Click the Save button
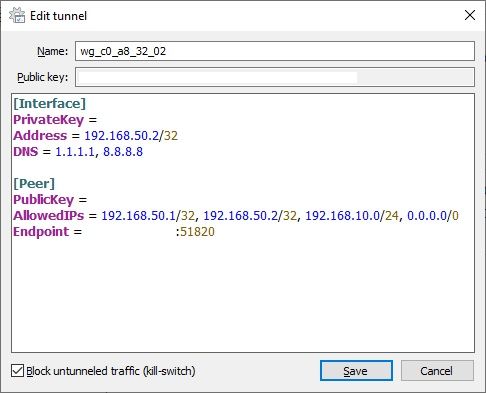The width and height of the screenshot is (486, 393). [356, 371]
